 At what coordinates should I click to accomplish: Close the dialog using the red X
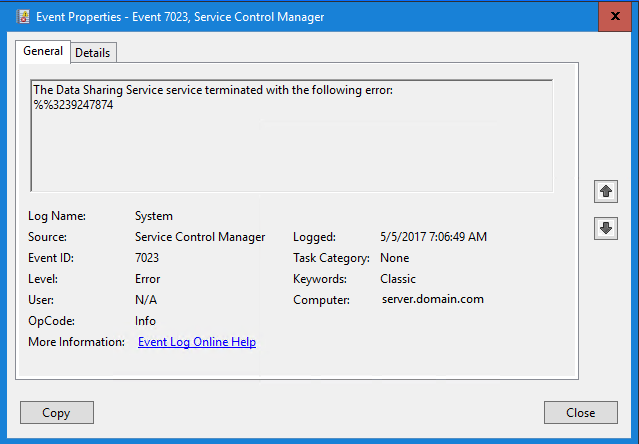click(x=614, y=17)
